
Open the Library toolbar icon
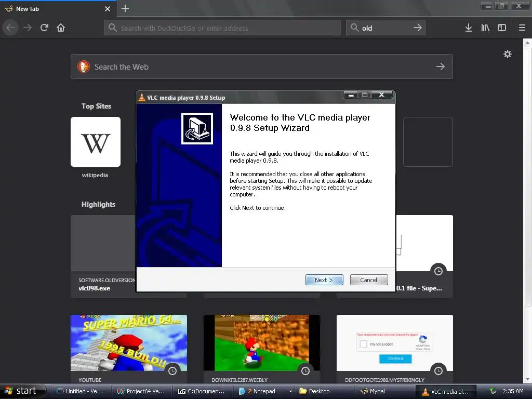click(485, 28)
